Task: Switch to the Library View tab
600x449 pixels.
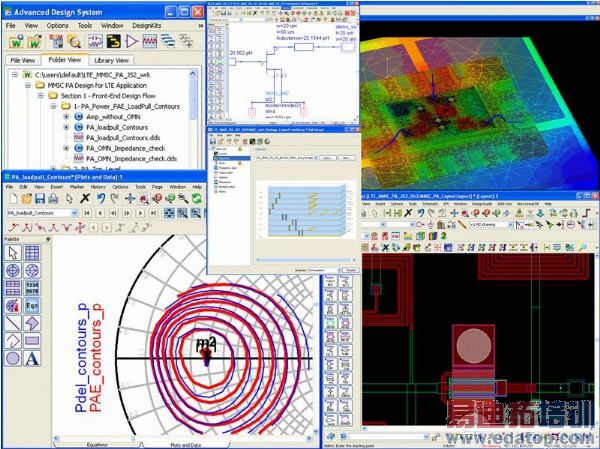Action: tap(111, 60)
